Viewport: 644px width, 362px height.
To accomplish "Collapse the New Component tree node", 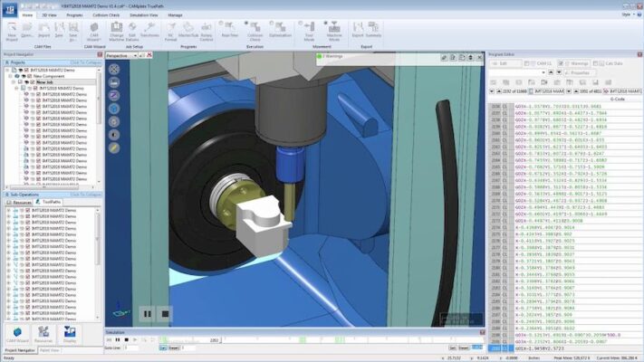I will (x=12, y=77).
